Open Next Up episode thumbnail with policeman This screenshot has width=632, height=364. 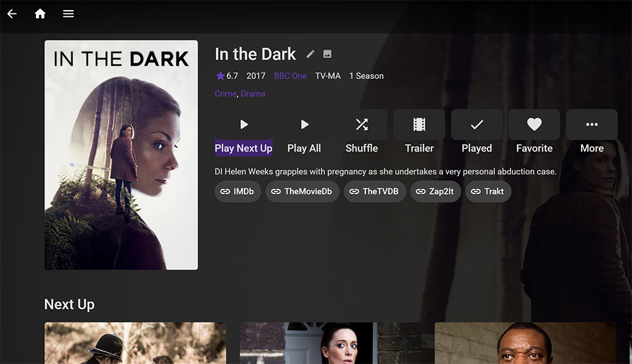[135, 343]
